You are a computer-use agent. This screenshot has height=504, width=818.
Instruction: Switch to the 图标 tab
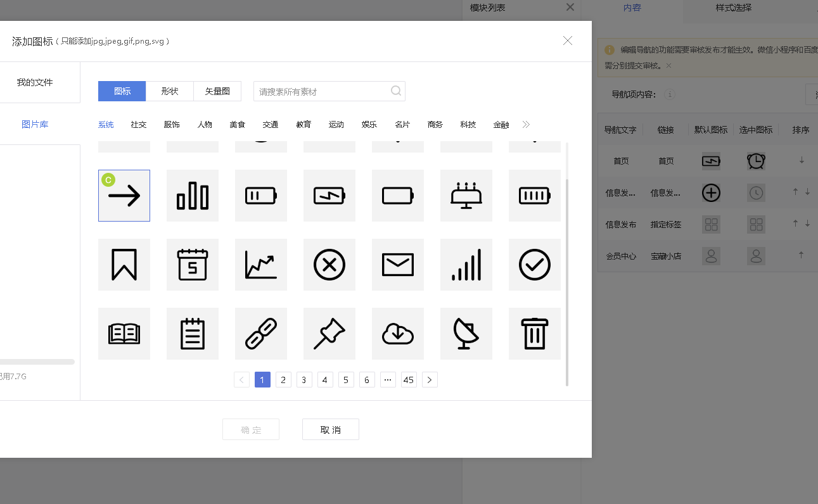pos(122,91)
